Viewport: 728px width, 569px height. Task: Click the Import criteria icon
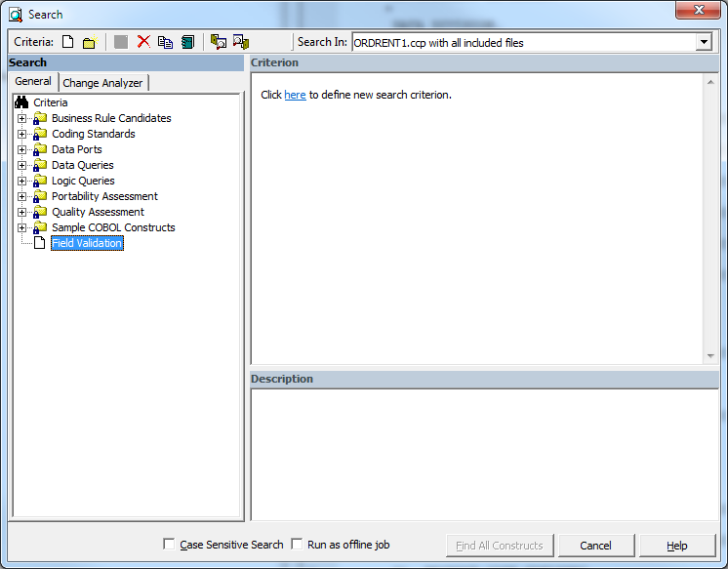[219, 42]
